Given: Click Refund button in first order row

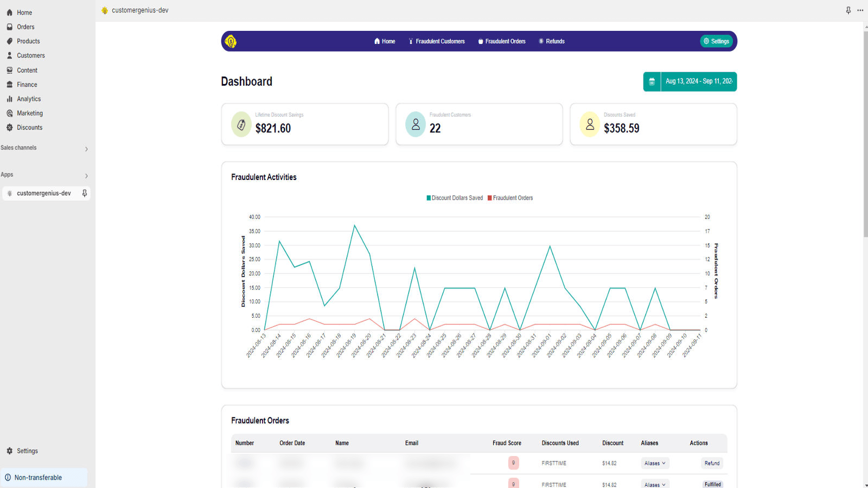Looking at the screenshot, I should tap(712, 463).
